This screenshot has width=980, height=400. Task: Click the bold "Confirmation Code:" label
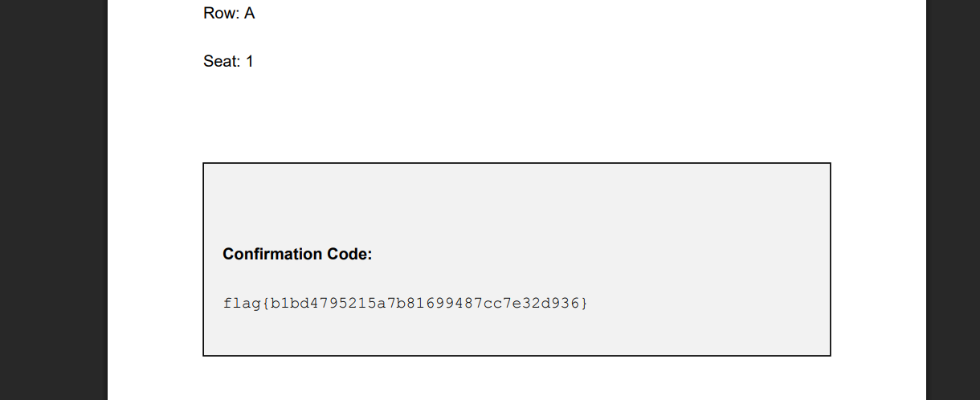(x=297, y=255)
